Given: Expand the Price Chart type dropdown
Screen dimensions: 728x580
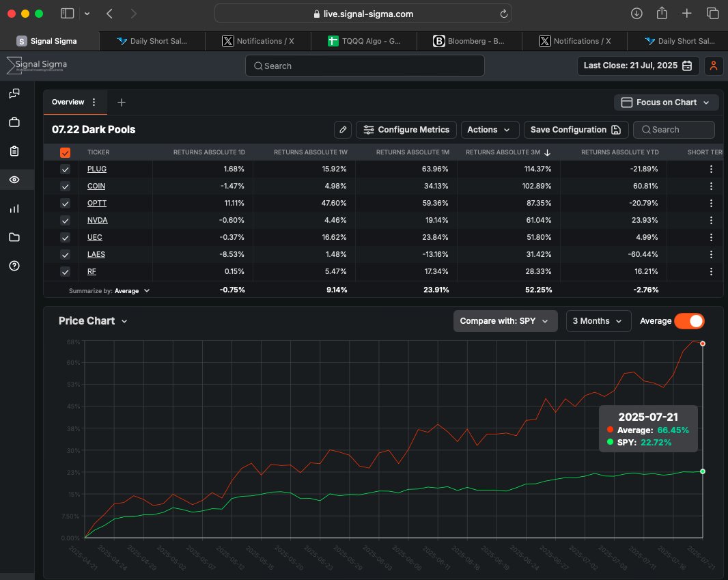Looking at the screenshot, I should [93, 321].
